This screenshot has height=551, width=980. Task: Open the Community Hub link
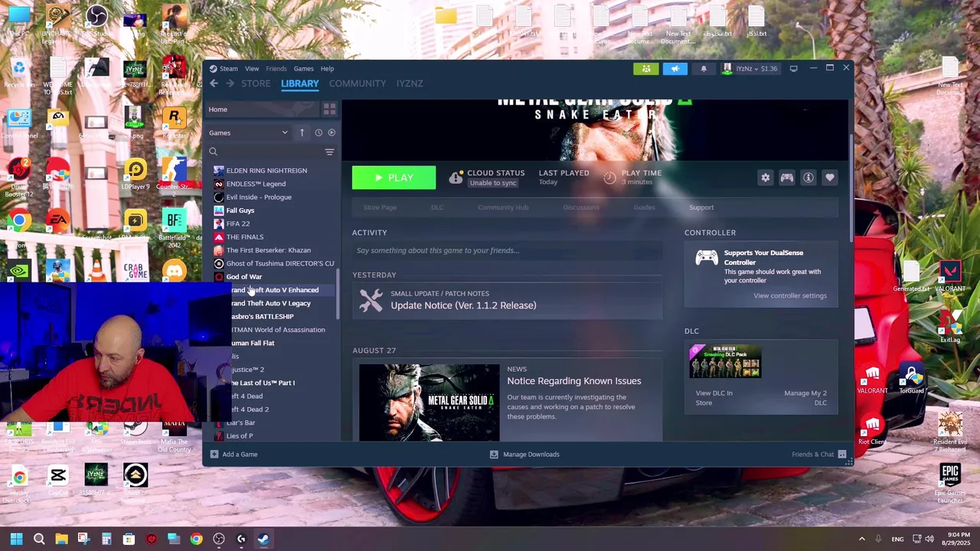503,207
